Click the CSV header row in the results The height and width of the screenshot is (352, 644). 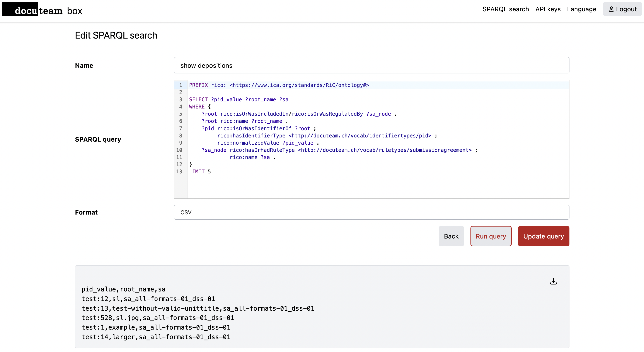(123, 289)
